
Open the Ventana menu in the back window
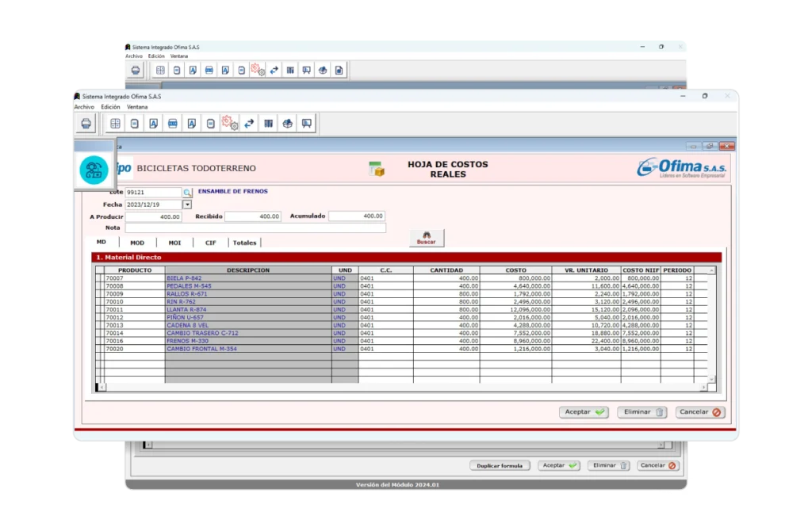click(179, 56)
